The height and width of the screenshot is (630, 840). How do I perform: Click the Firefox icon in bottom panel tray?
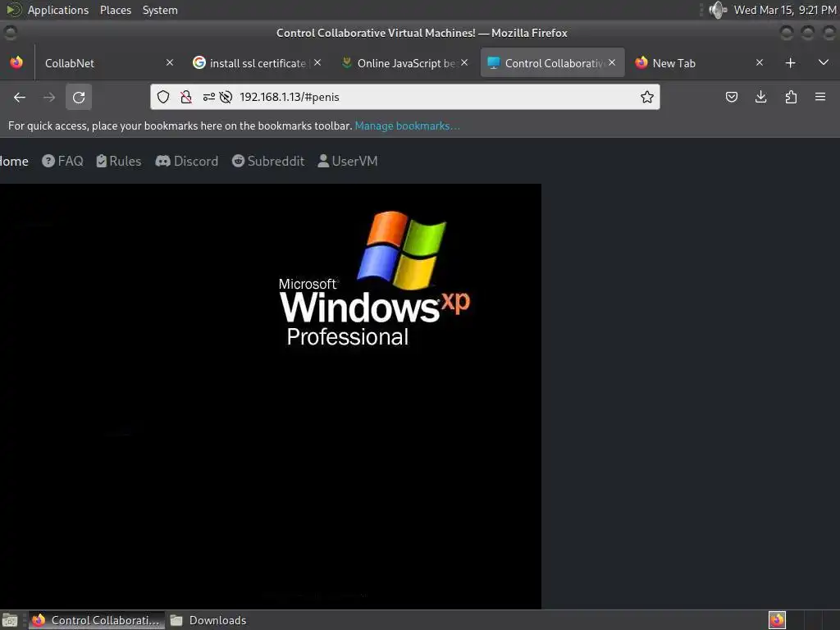click(777, 620)
